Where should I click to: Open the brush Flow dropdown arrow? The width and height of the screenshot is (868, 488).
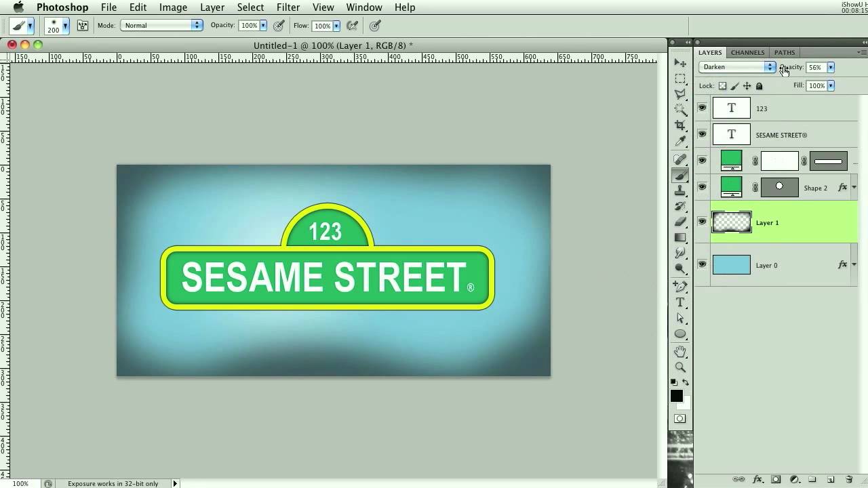tap(336, 26)
